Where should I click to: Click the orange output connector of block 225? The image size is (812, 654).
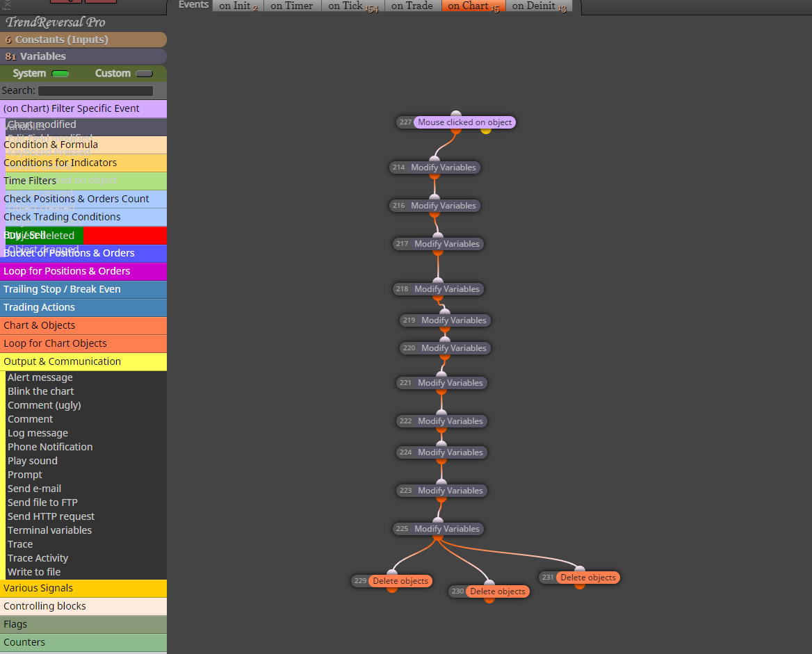tap(438, 537)
